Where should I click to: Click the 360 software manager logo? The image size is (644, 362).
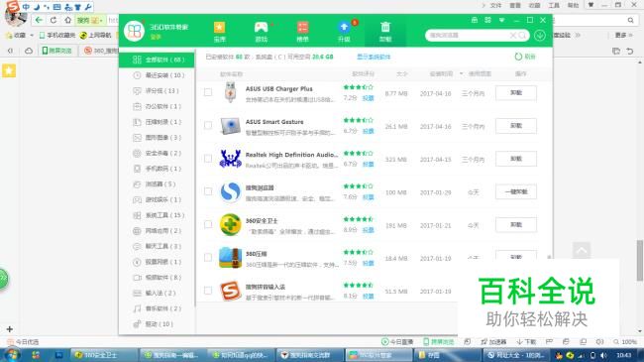click(x=135, y=32)
